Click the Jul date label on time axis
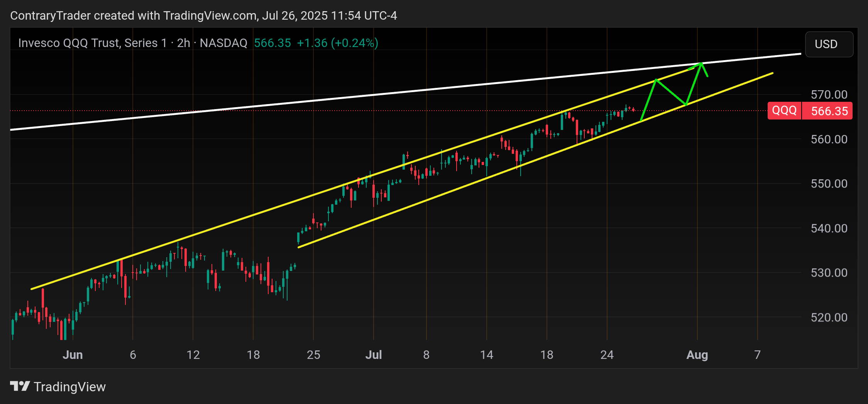The image size is (868, 404). (x=374, y=355)
